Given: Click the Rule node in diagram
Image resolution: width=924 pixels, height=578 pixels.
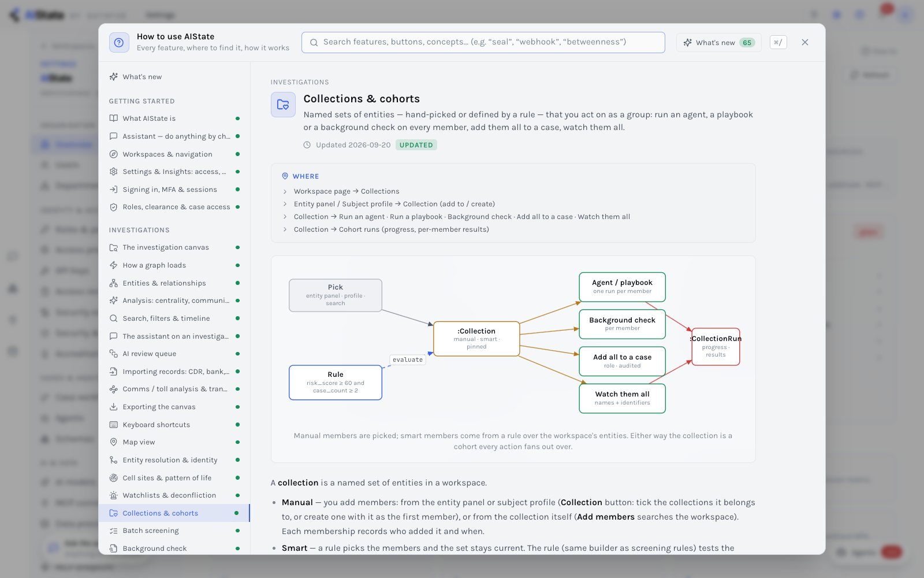Looking at the screenshot, I should pos(336,383).
